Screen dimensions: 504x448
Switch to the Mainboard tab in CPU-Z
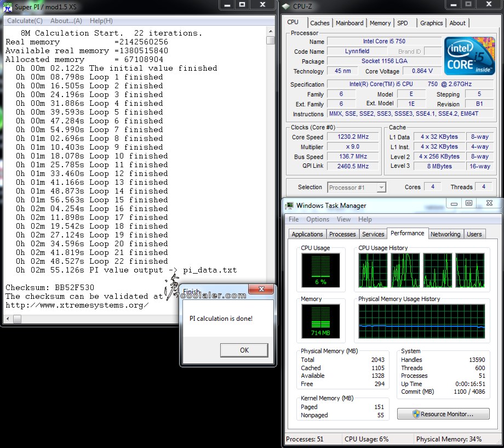click(x=350, y=23)
